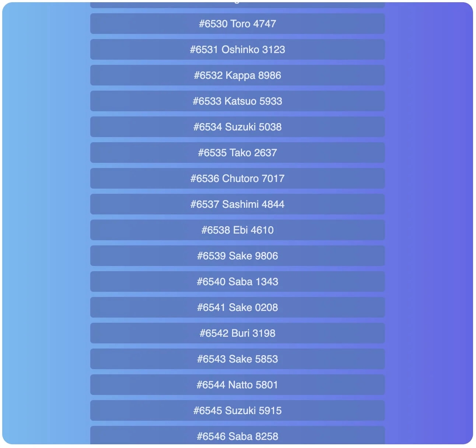Open the #6543 Sake 5853 row
Screen dimensions: 476x448
point(238,359)
